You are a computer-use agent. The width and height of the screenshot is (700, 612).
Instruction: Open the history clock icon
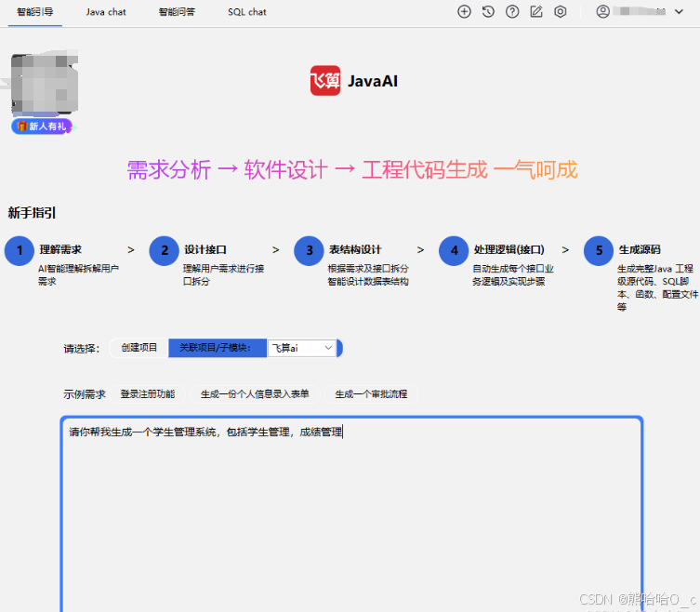488,11
